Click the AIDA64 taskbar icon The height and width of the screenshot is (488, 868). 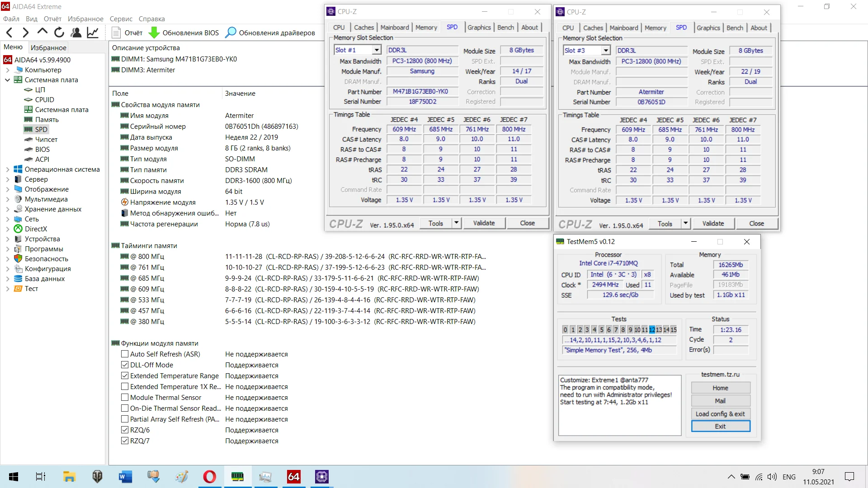click(x=293, y=477)
